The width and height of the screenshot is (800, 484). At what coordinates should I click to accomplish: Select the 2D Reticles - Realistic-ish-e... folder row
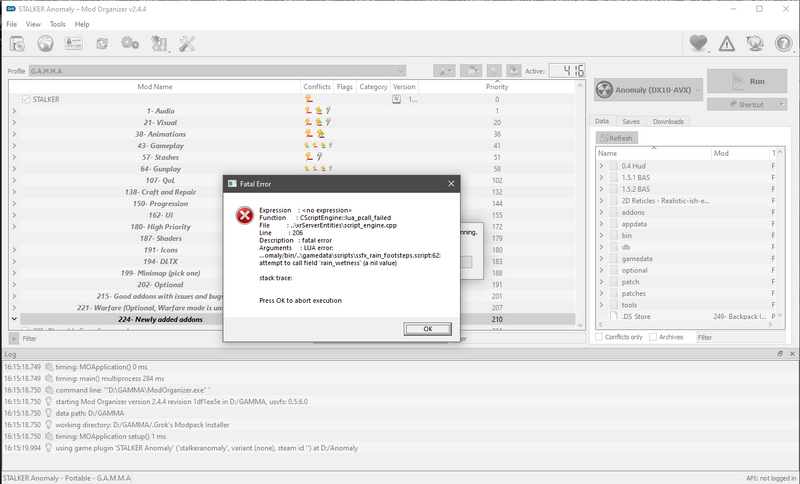click(685, 200)
